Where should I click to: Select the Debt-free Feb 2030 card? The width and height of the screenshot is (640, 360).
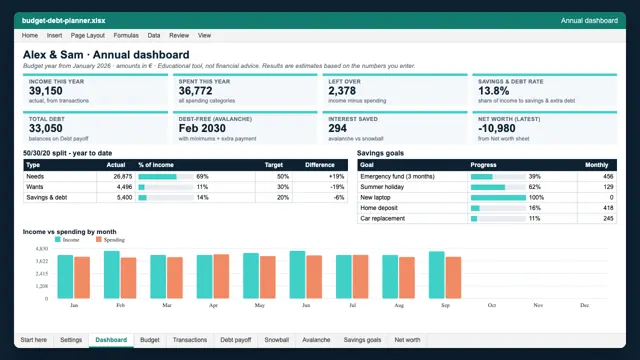(x=245, y=128)
